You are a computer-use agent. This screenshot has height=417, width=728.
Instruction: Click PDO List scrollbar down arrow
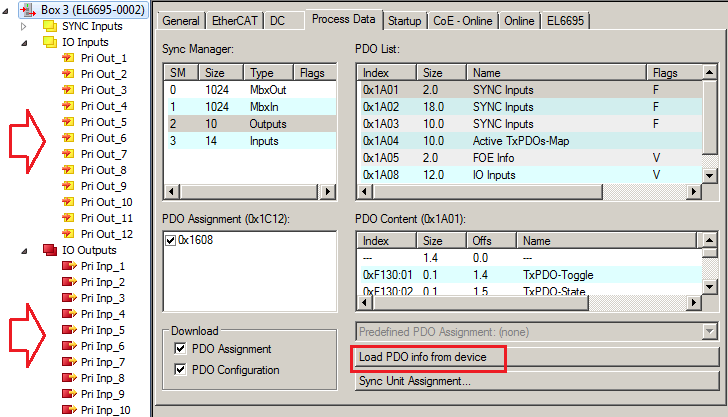click(709, 176)
